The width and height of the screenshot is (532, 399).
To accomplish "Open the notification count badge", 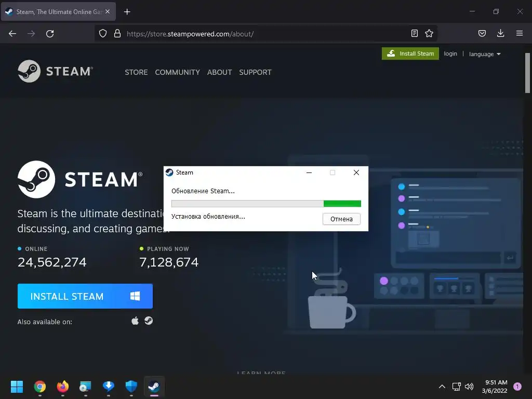I will [517, 387].
